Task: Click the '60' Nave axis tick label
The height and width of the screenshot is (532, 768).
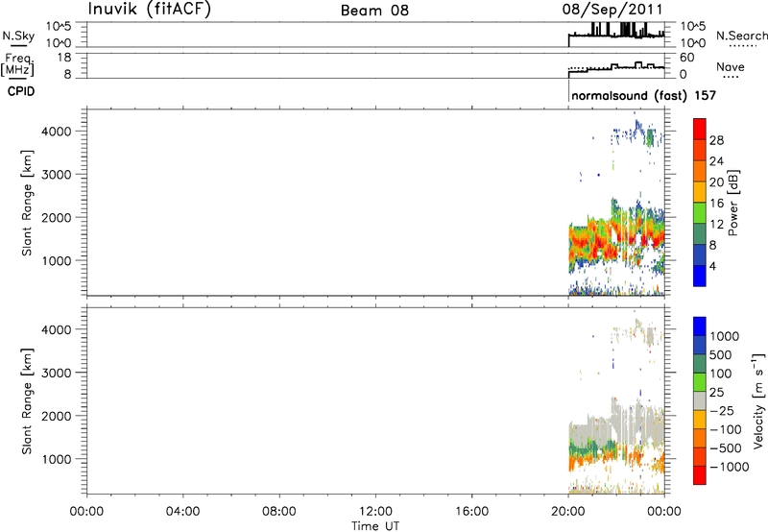Action: [686, 58]
